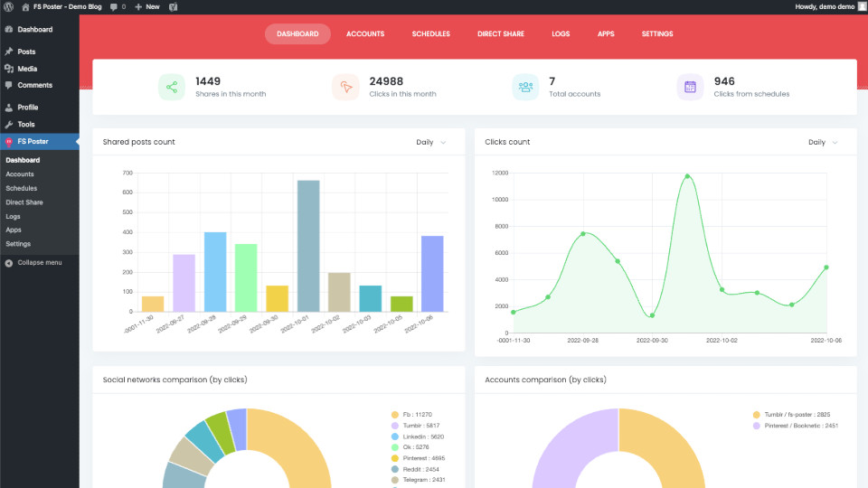Click the Ok : 5276 legend entry
This screenshot has height=488, width=868.
pyautogui.click(x=410, y=447)
